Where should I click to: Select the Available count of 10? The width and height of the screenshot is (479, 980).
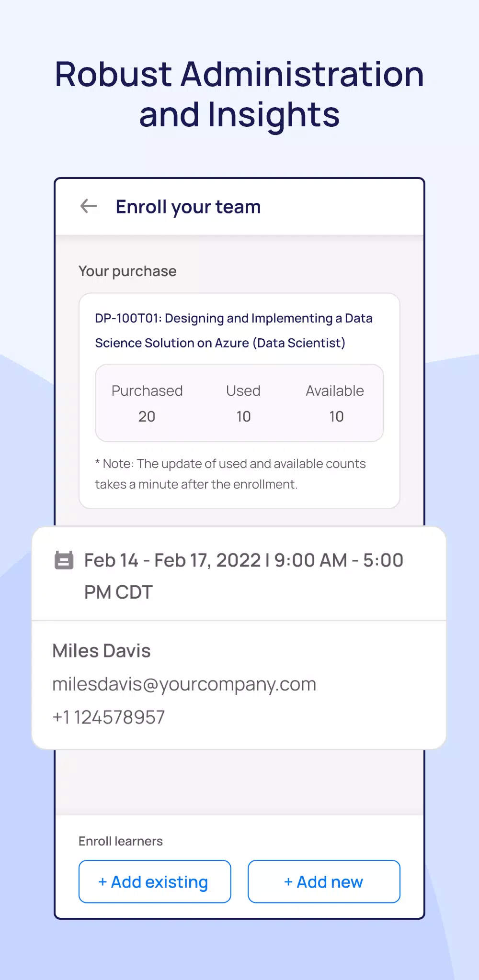pos(336,416)
